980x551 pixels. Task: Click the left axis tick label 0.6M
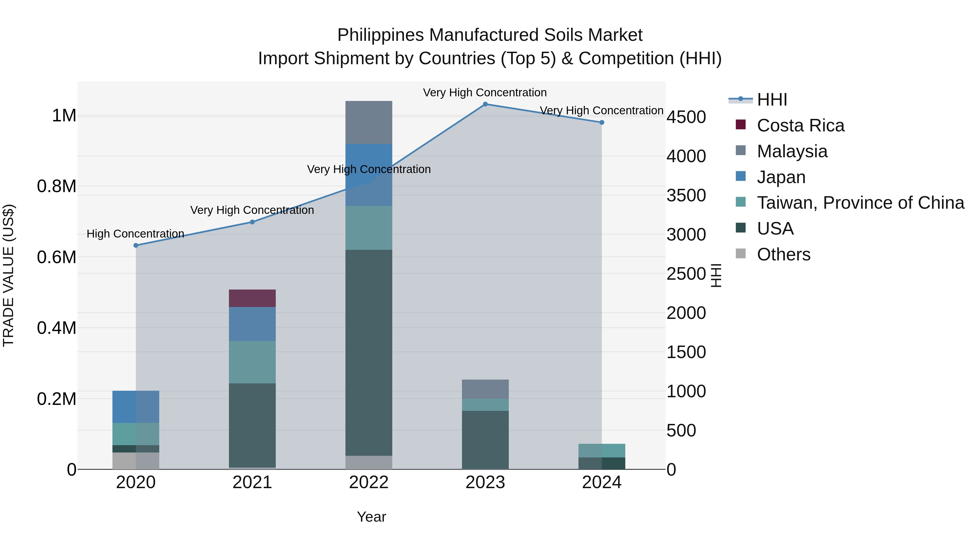[x=57, y=257]
